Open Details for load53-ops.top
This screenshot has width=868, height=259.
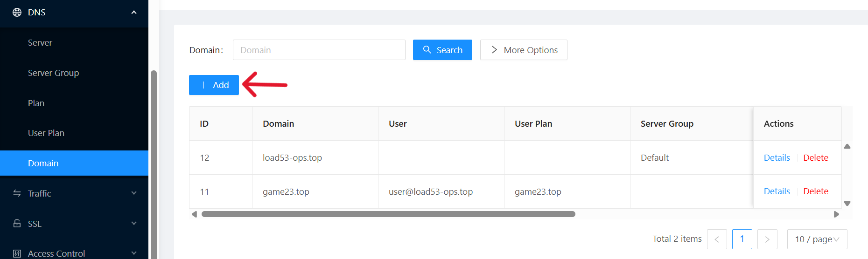[x=777, y=158]
